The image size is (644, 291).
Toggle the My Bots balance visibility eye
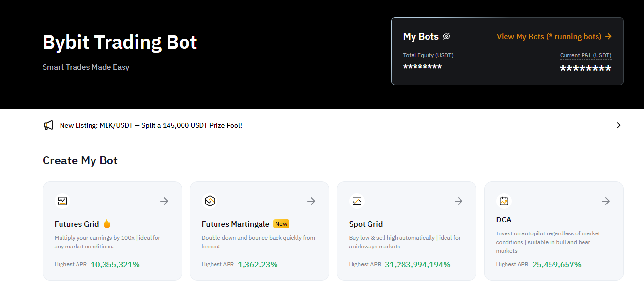(x=446, y=36)
